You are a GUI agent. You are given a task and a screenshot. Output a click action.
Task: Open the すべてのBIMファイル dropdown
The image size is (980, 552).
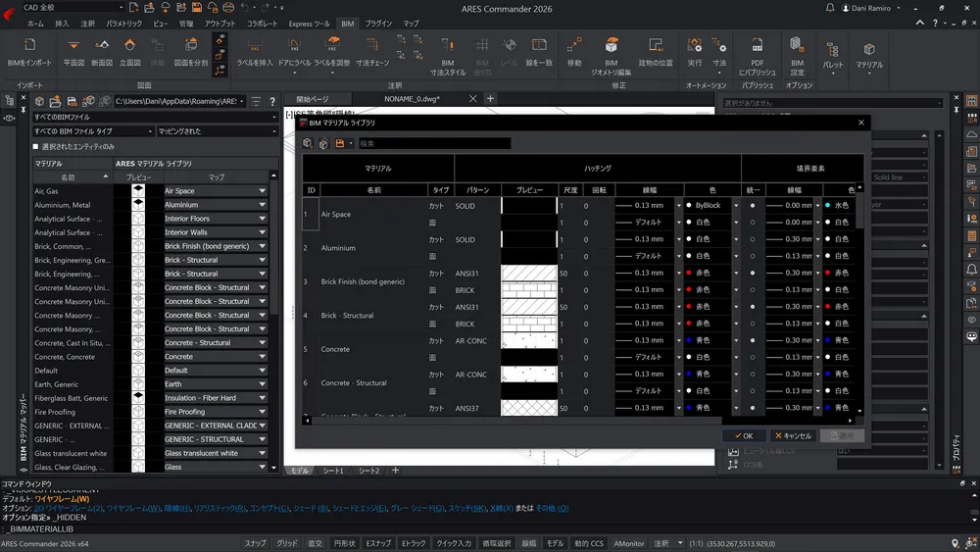[x=155, y=117]
